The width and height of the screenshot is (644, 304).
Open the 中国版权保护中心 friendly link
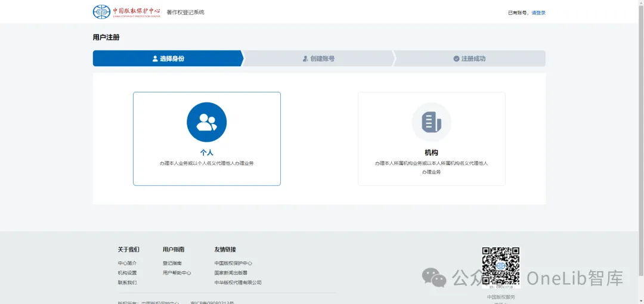pos(233,263)
